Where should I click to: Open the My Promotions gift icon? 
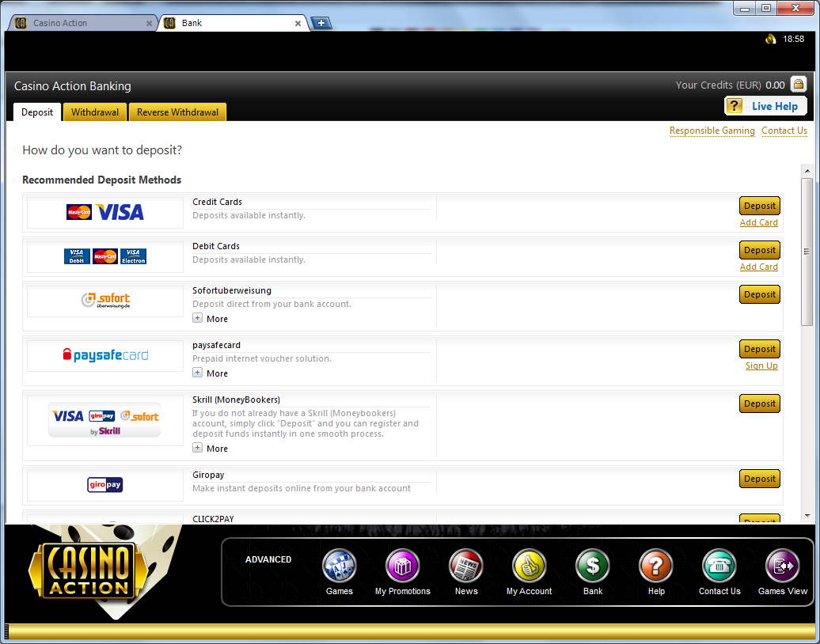[403, 566]
